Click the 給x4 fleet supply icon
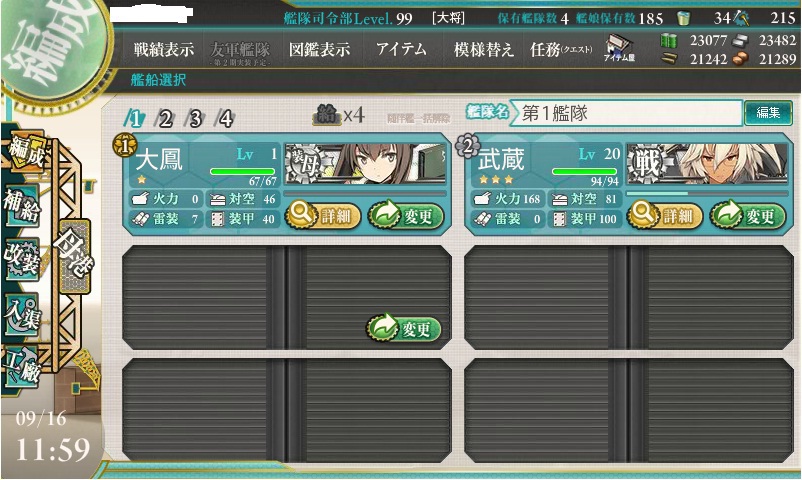The height and width of the screenshot is (480, 802). [x=338, y=115]
